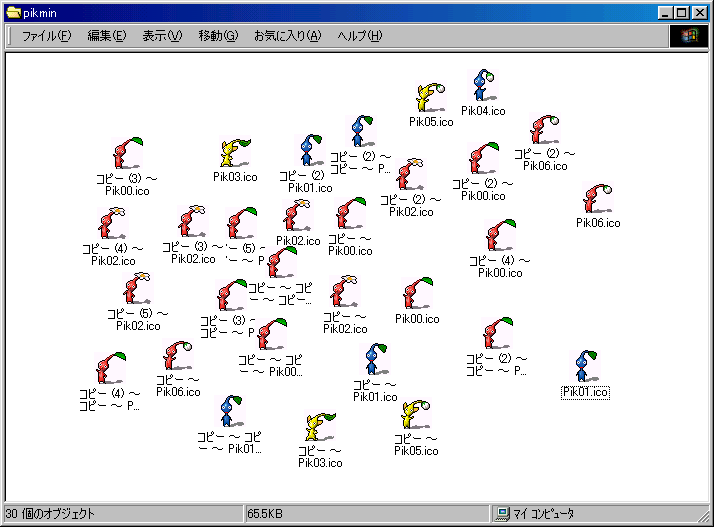Select the コピー (5) ~ Pik02.ico icon

tap(137, 288)
